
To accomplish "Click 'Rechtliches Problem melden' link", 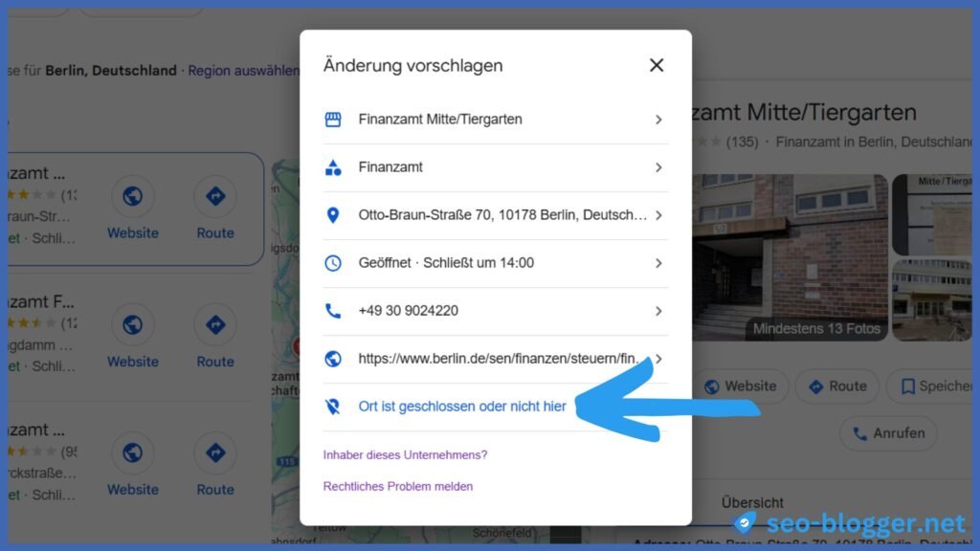I will click(398, 486).
